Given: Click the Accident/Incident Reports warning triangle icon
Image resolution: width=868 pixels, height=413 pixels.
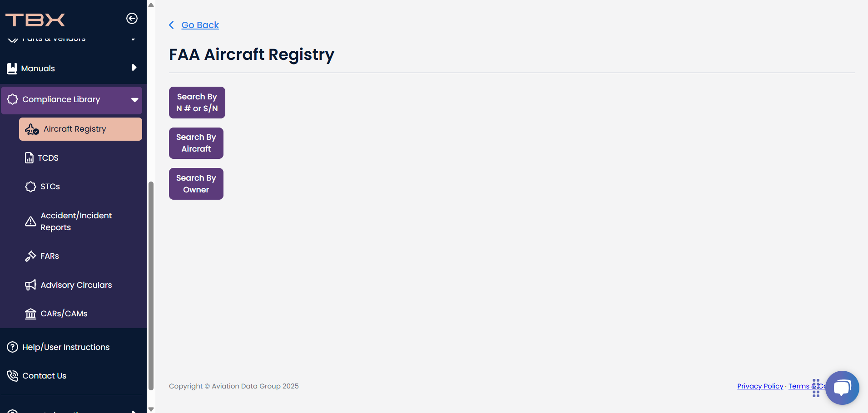Looking at the screenshot, I should click(x=30, y=221).
